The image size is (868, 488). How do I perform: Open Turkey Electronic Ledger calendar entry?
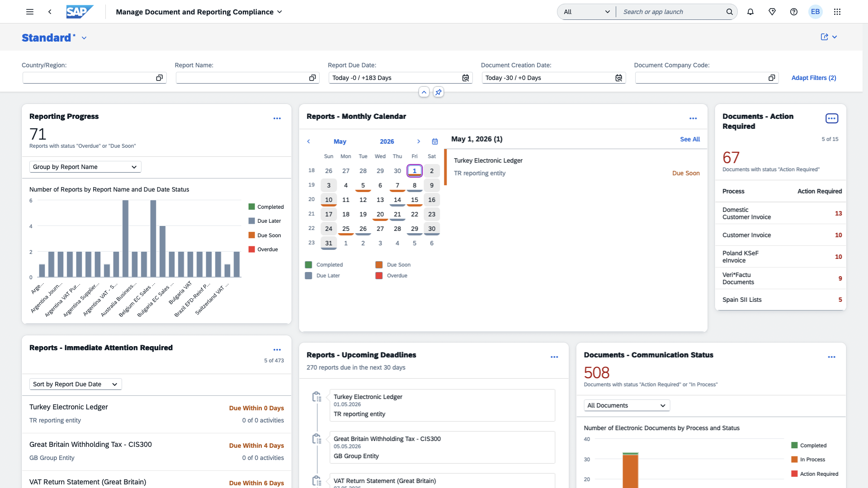pos(576,167)
